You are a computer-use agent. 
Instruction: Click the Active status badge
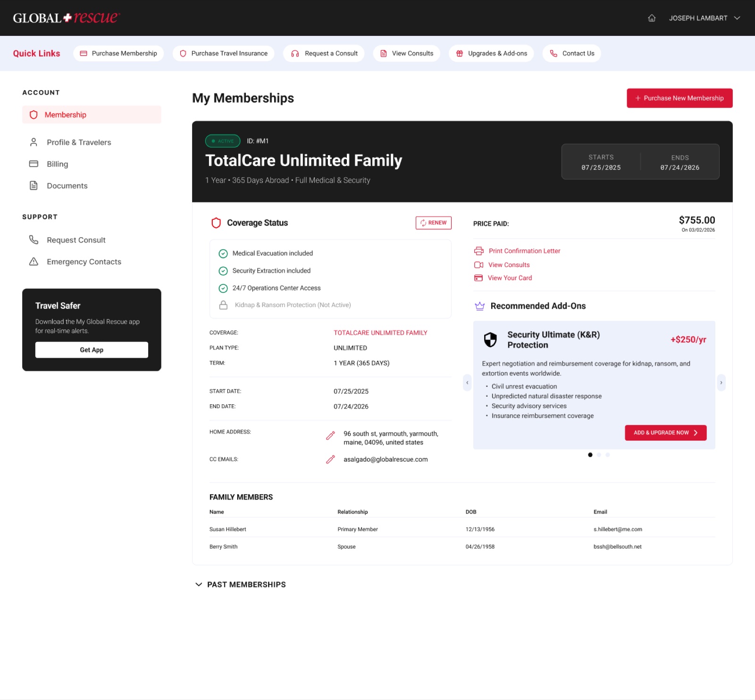point(223,141)
